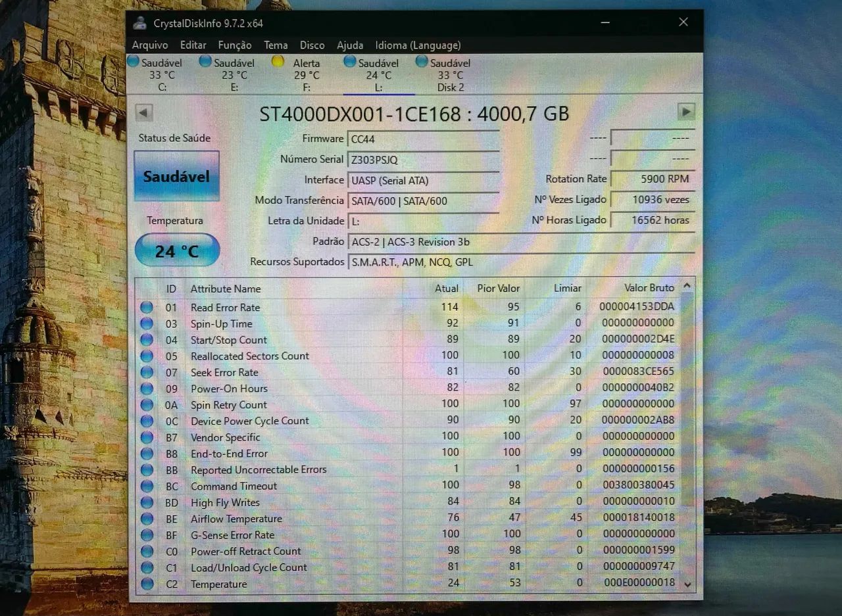Click raw value 003800380045
Viewport: 842px width, 616px height.
pos(638,485)
